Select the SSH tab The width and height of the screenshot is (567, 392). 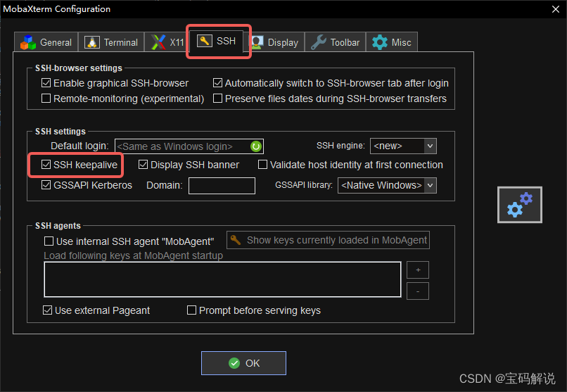click(x=217, y=42)
